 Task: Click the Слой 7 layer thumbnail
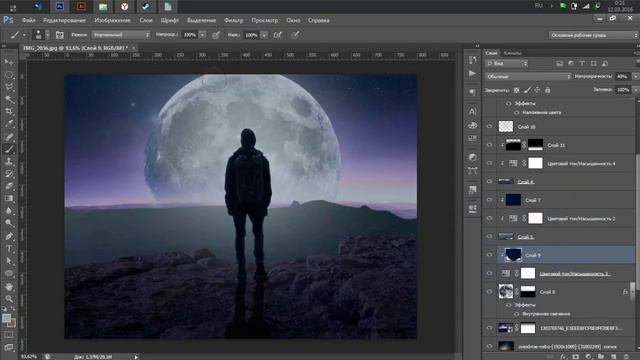(513, 200)
